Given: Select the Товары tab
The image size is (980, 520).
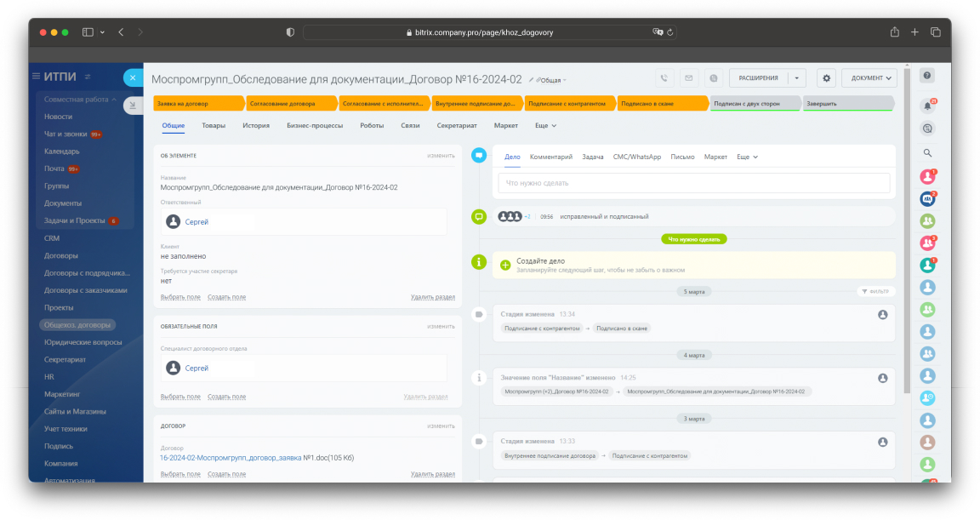Looking at the screenshot, I should [214, 126].
